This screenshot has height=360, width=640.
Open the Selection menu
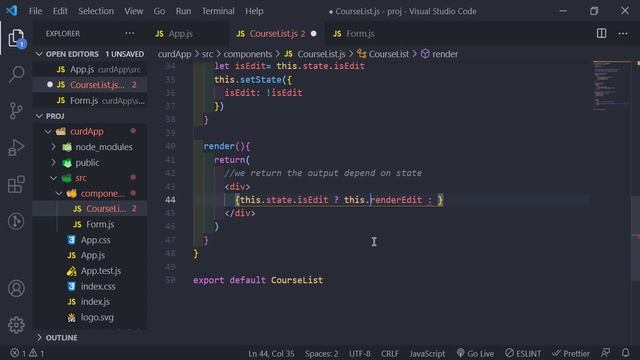coord(96,11)
